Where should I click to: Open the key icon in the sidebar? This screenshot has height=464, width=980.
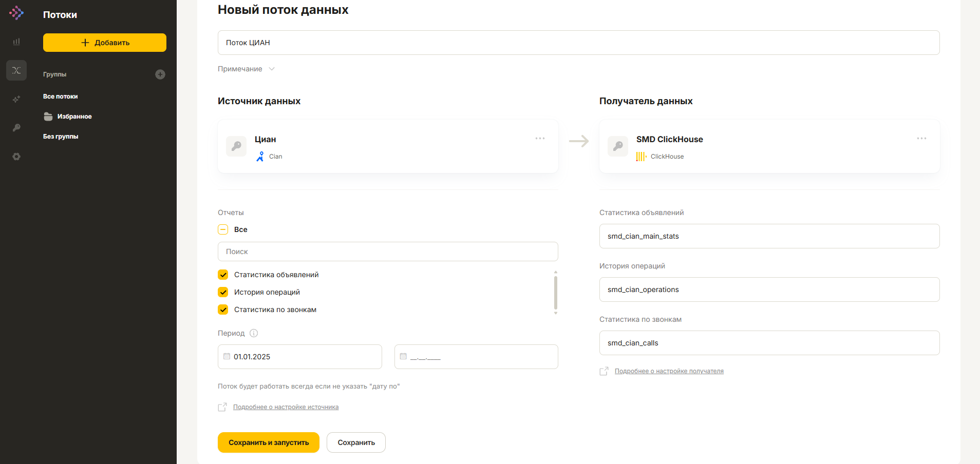(16, 128)
